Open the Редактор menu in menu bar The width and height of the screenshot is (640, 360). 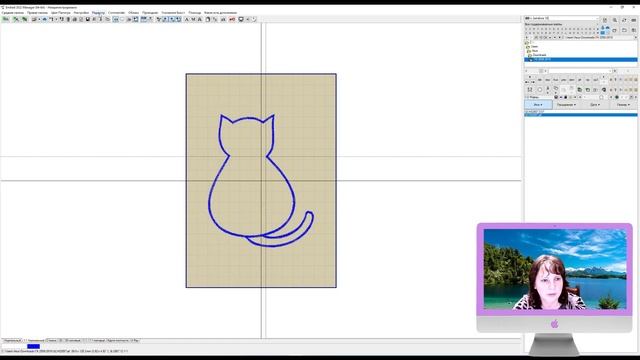tap(98, 13)
